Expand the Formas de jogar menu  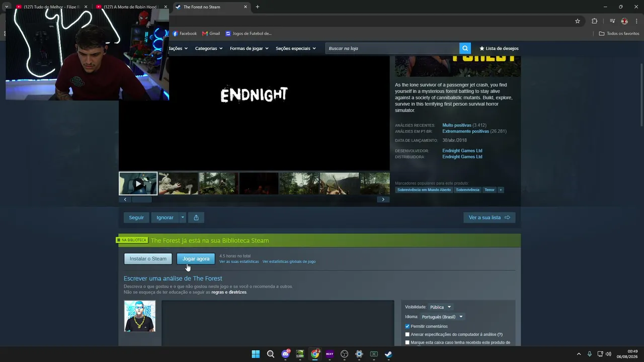(x=249, y=48)
